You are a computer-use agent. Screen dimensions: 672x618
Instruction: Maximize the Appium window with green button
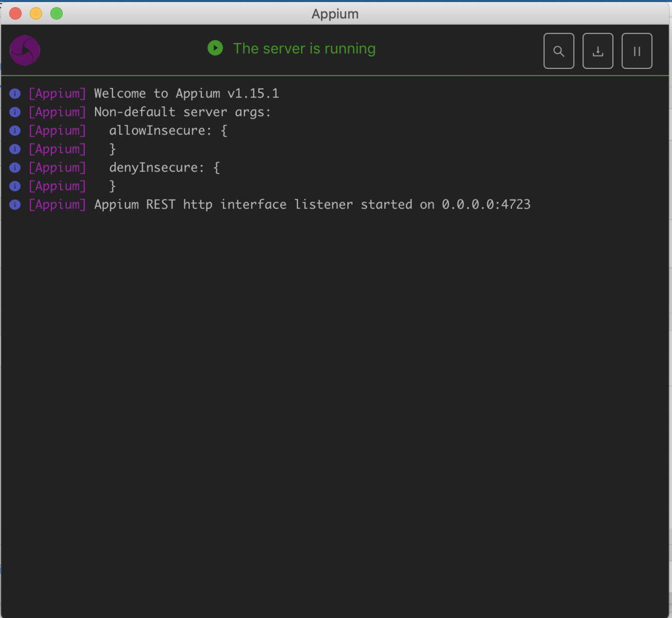(x=57, y=13)
